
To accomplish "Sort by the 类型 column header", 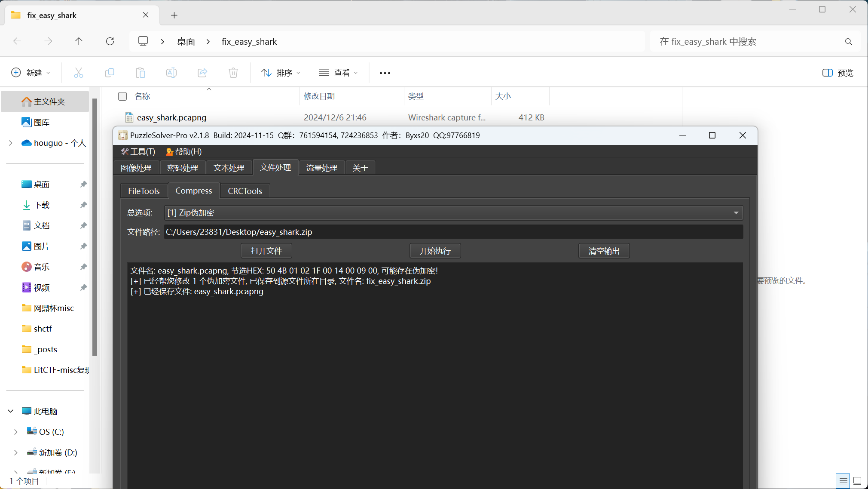I will [416, 96].
